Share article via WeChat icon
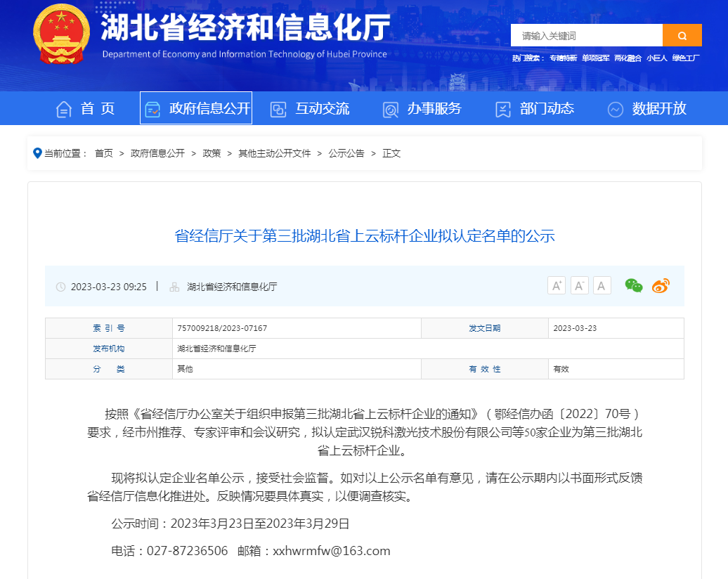Image resolution: width=728 pixels, height=579 pixels. click(x=634, y=285)
